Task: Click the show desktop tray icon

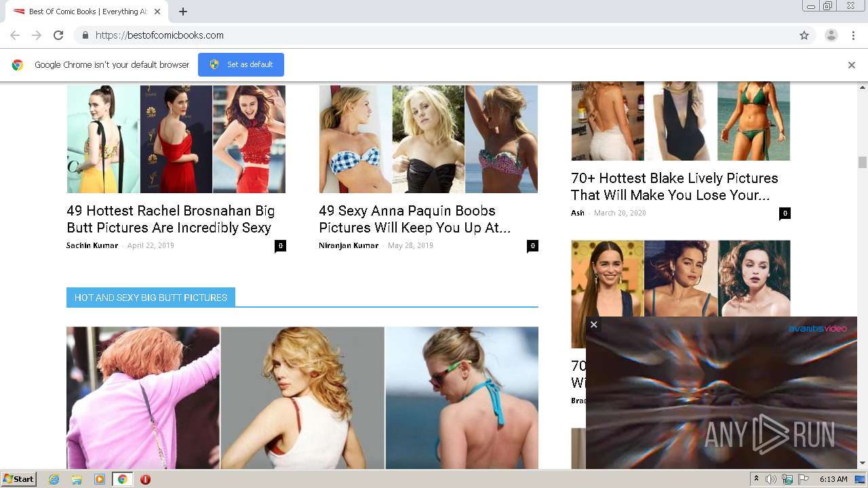Action: pos(861,479)
